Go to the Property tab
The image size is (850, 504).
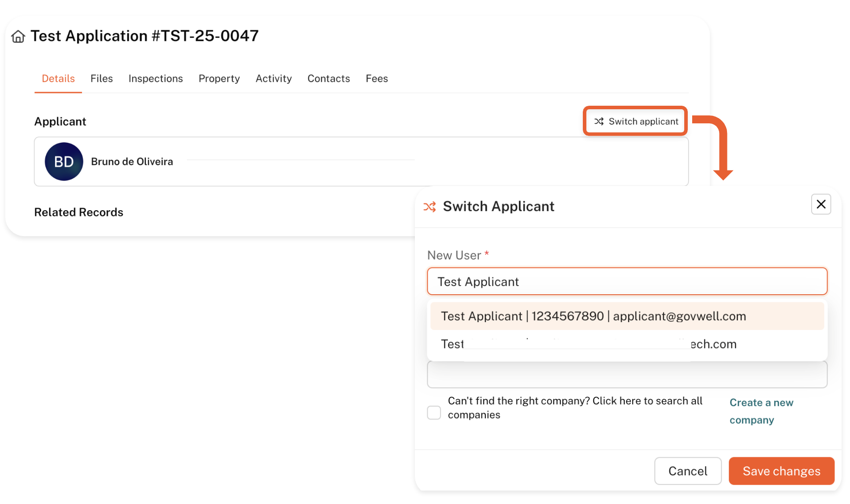(x=219, y=78)
